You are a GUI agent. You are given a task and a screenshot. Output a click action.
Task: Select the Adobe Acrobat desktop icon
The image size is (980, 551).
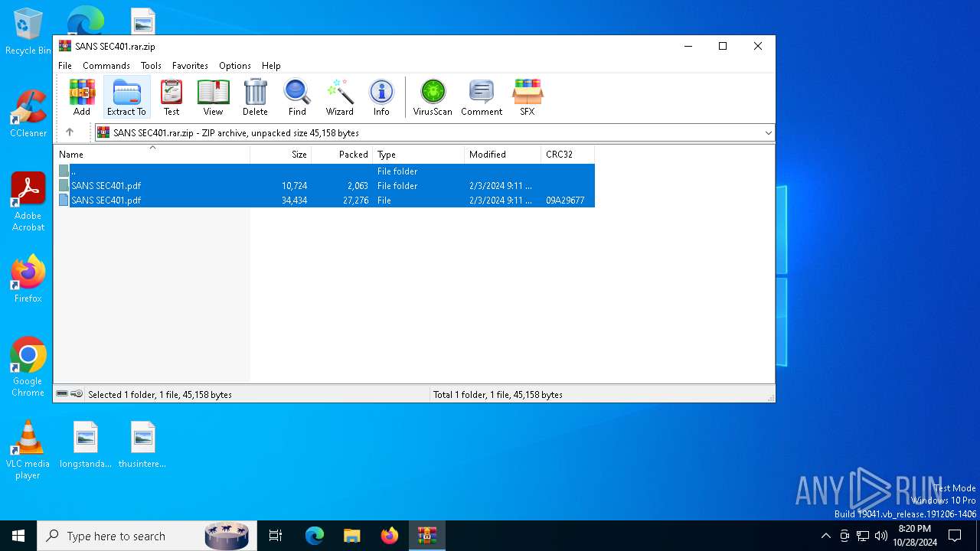tap(28, 202)
